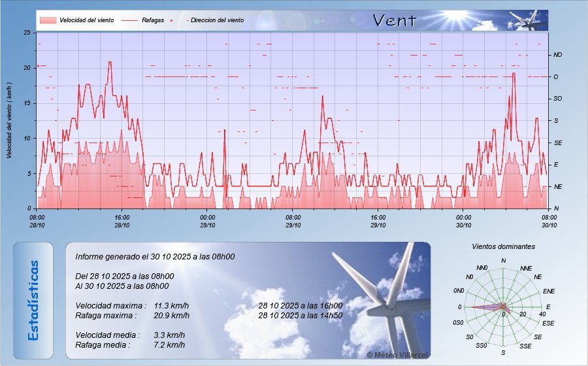Click the ESE label on the wind rose
The height and width of the screenshot is (366, 588).
pyautogui.click(x=549, y=323)
